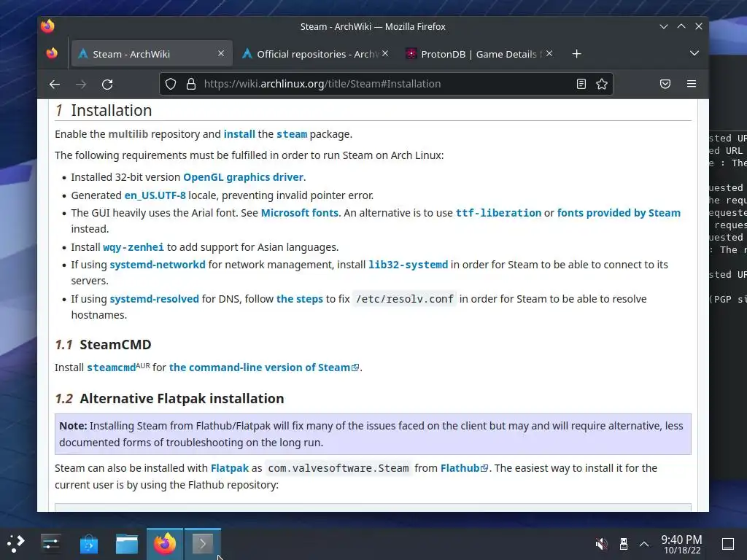Show desktop with panel corner button
The image size is (747, 560).
[728, 544]
